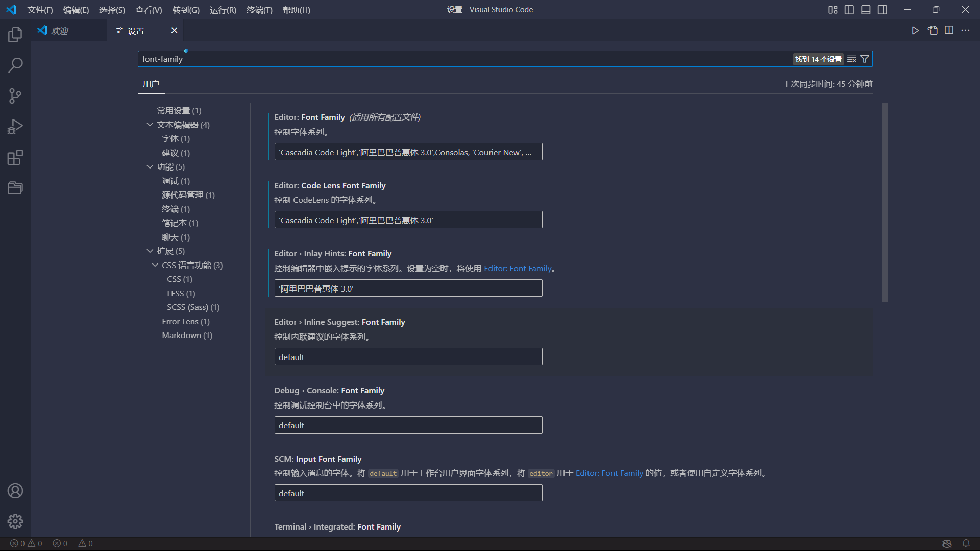Image resolution: width=980 pixels, height=551 pixels.
Task: Open the 文件(F) menu
Action: tap(40, 10)
